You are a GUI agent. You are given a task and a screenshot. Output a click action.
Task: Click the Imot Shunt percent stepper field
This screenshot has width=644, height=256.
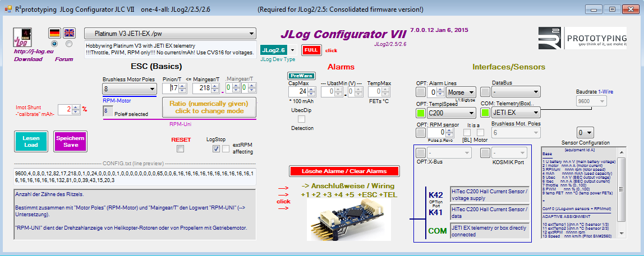point(69,110)
